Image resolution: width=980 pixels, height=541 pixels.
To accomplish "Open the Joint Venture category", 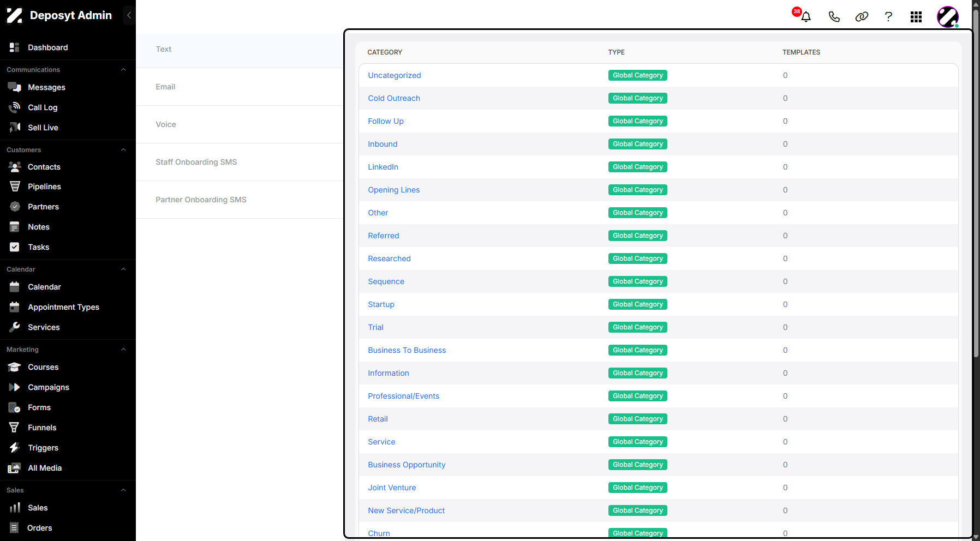I will [392, 488].
